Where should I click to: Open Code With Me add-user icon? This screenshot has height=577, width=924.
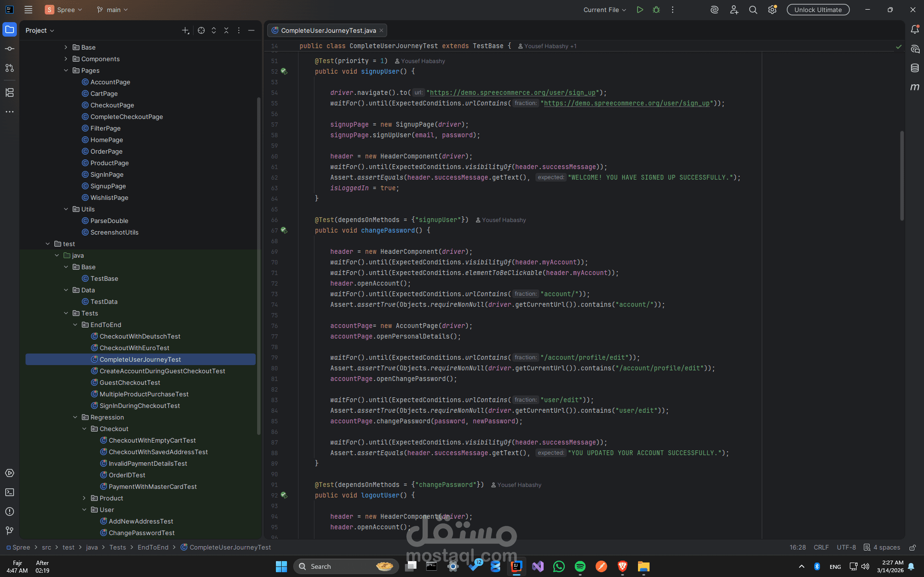tap(734, 10)
